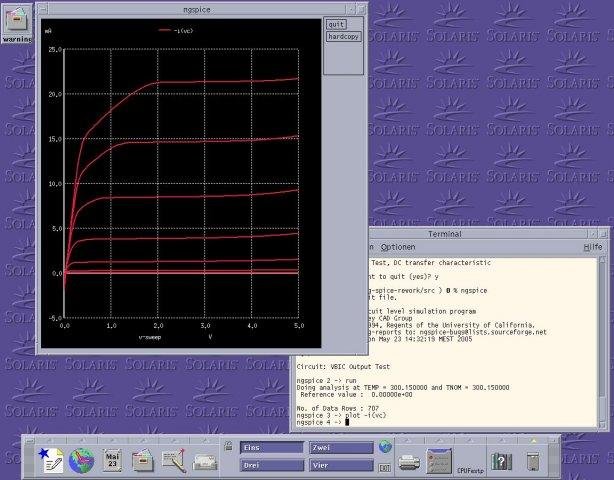This screenshot has width=614, height=480.
Task: Minimize the Terminal window
Action: click(x=593, y=234)
